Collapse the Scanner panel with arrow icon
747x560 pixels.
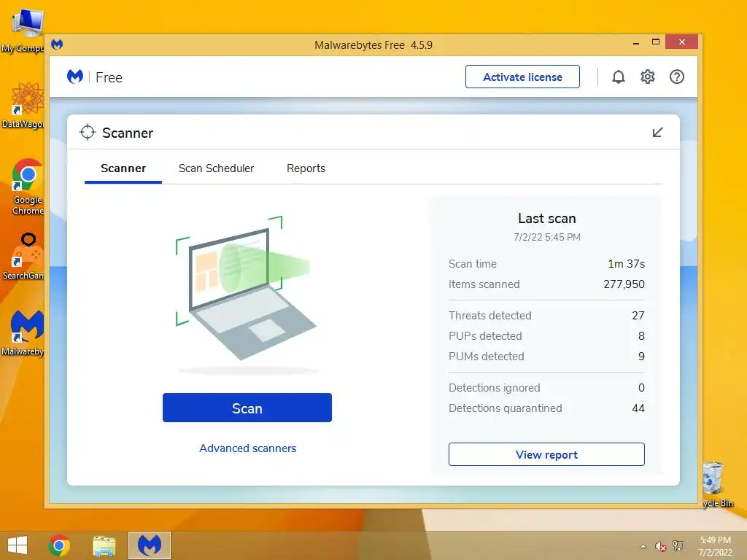pyautogui.click(x=657, y=133)
